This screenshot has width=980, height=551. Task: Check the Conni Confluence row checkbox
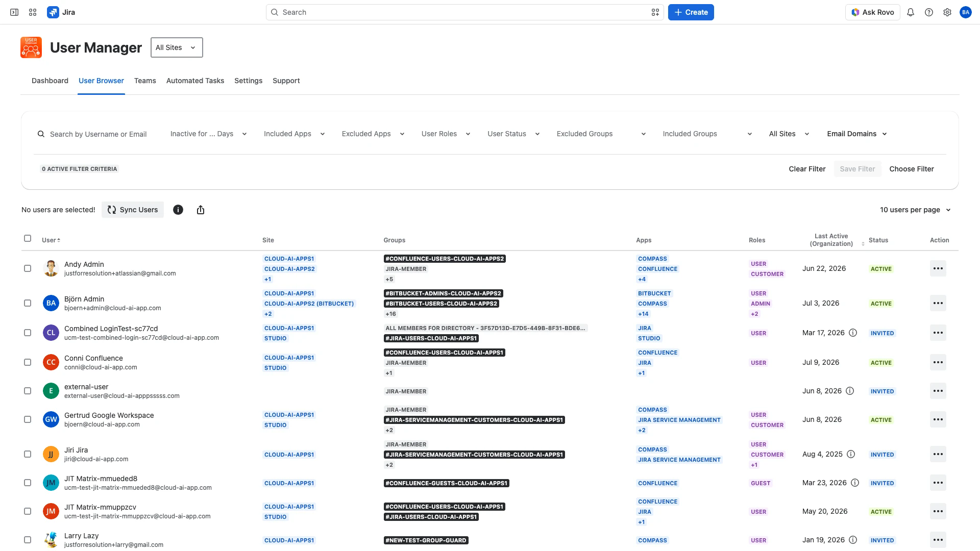pyautogui.click(x=28, y=362)
